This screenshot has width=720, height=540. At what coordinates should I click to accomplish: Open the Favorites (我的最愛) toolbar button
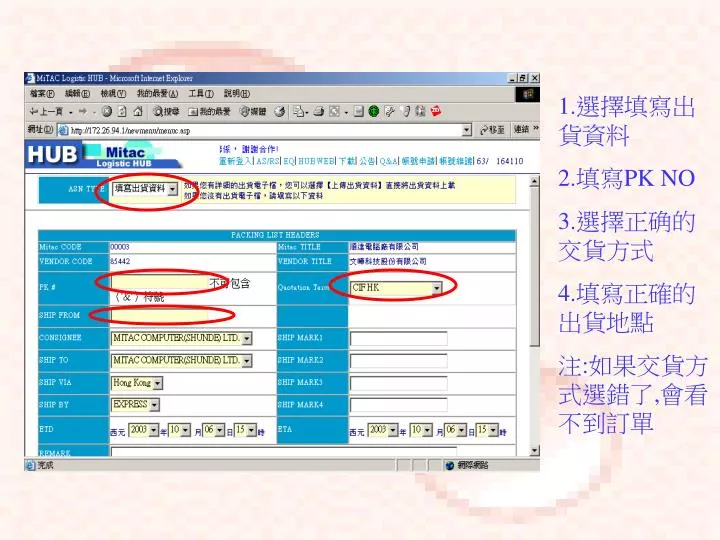(209, 112)
